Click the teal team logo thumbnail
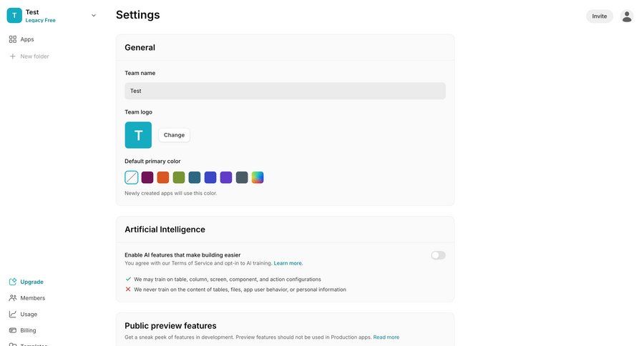The height and width of the screenshot is (346, 644). point(138,135)
